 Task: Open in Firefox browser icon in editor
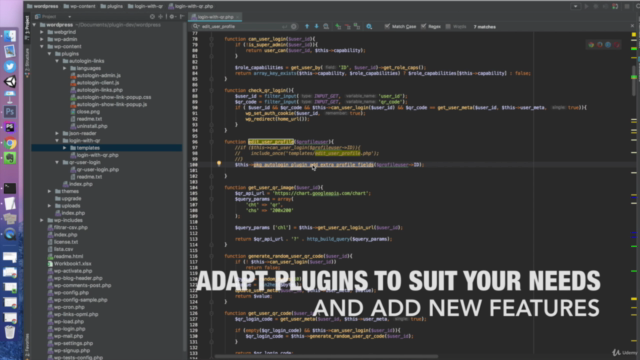coord(600,45)
